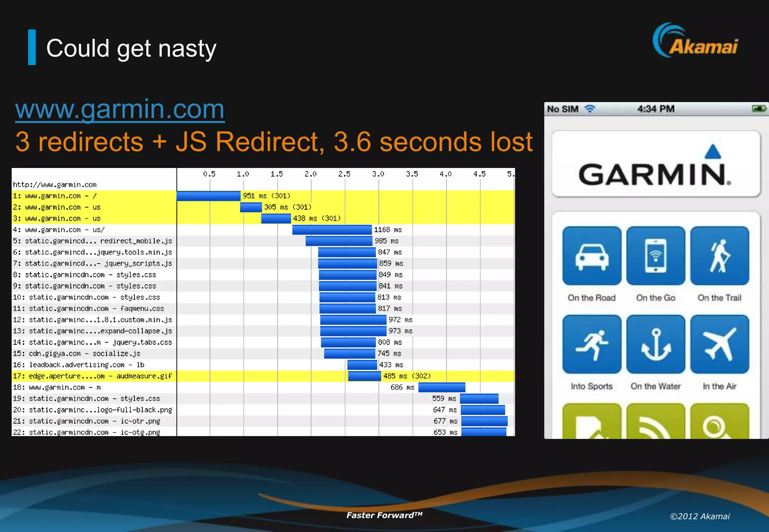Click the Faster Forward footer text
Screen dimensions: 769x532
click(384, 515)
